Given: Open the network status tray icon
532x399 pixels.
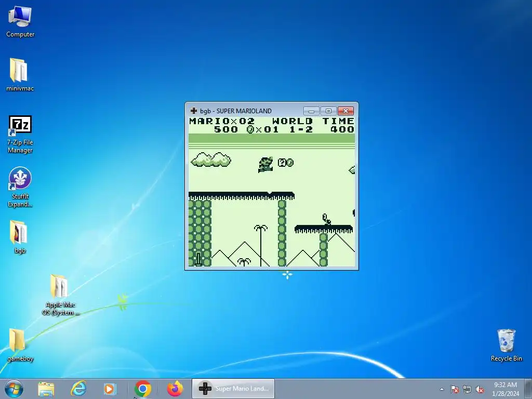Looking at the screenshot, I should coord(467,389).
